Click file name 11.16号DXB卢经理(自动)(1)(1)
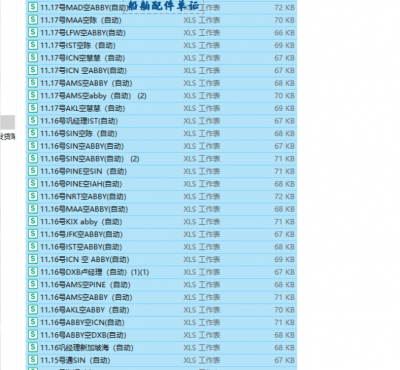This screenshot has height=370, width=400. 95,272
